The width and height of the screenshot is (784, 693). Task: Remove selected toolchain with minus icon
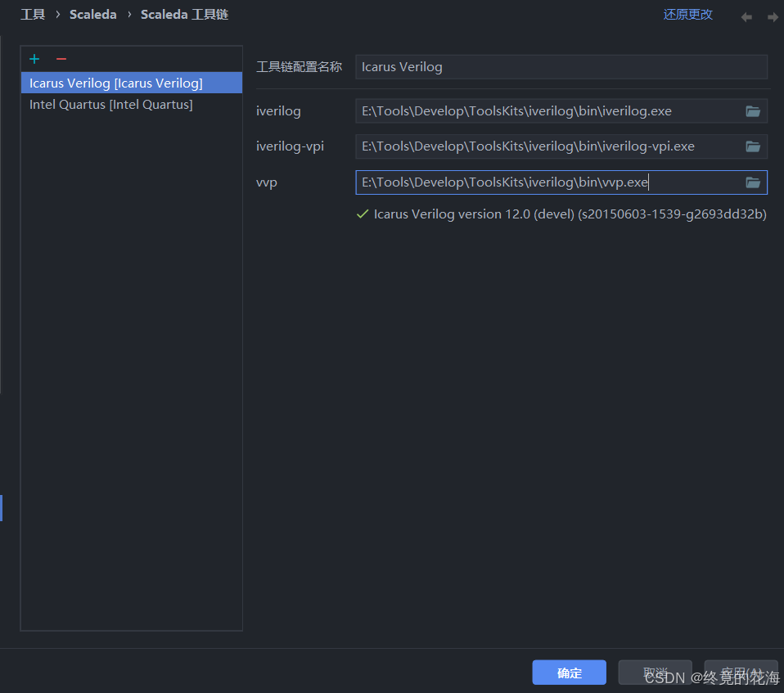[61, 59]
